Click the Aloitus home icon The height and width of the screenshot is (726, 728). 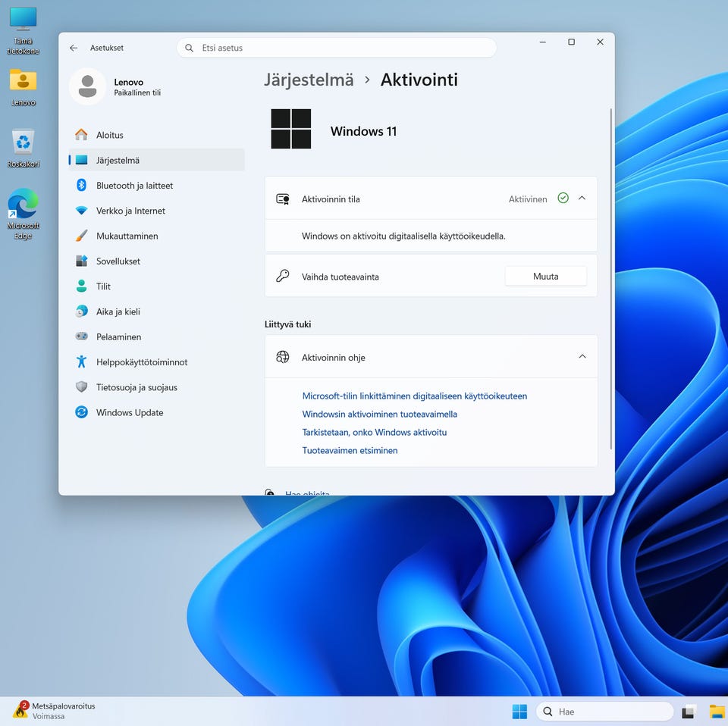tap(81, 135)
